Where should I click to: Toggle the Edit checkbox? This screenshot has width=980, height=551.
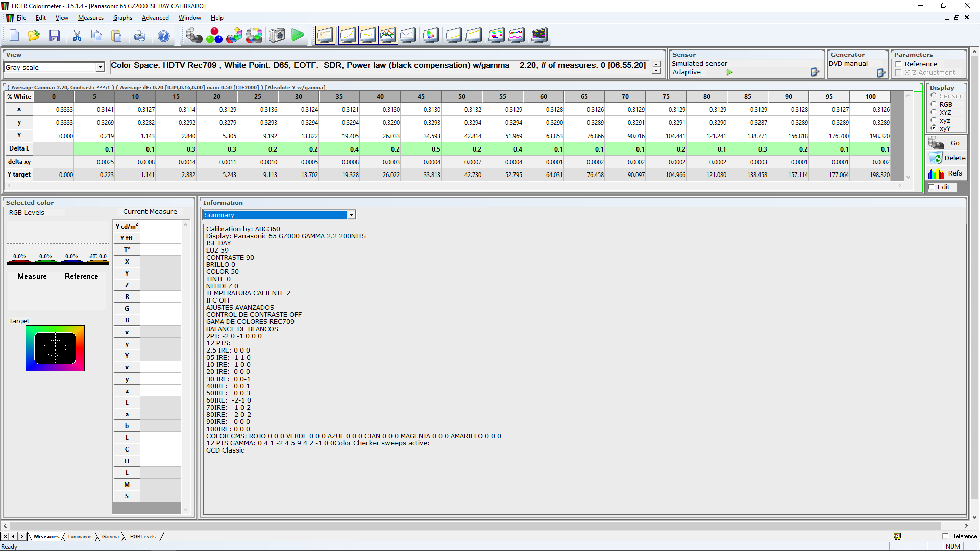(932, 187)
